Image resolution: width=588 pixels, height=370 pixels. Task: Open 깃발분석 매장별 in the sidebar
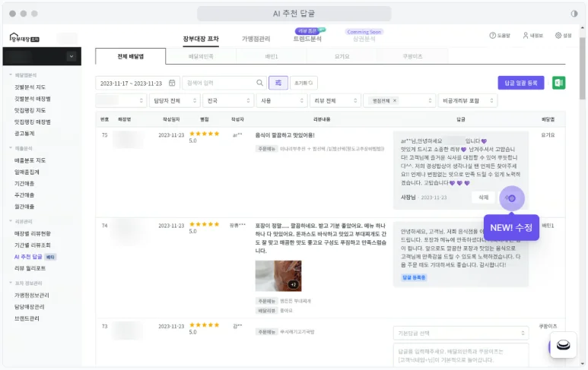pyautogui.click(x=33, y=99)
